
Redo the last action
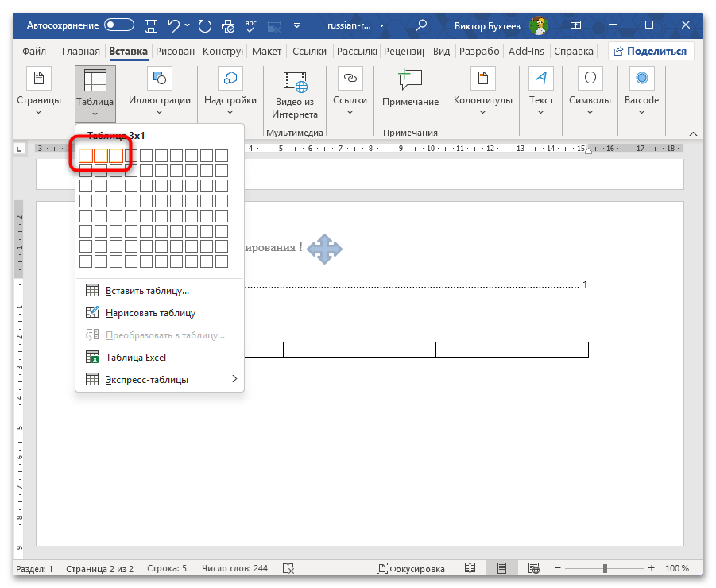point(204,25)
